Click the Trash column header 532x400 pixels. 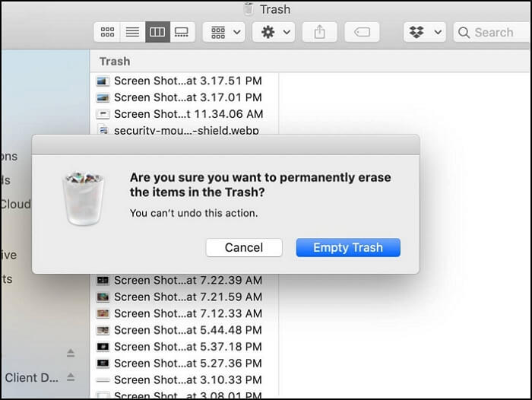114,61
